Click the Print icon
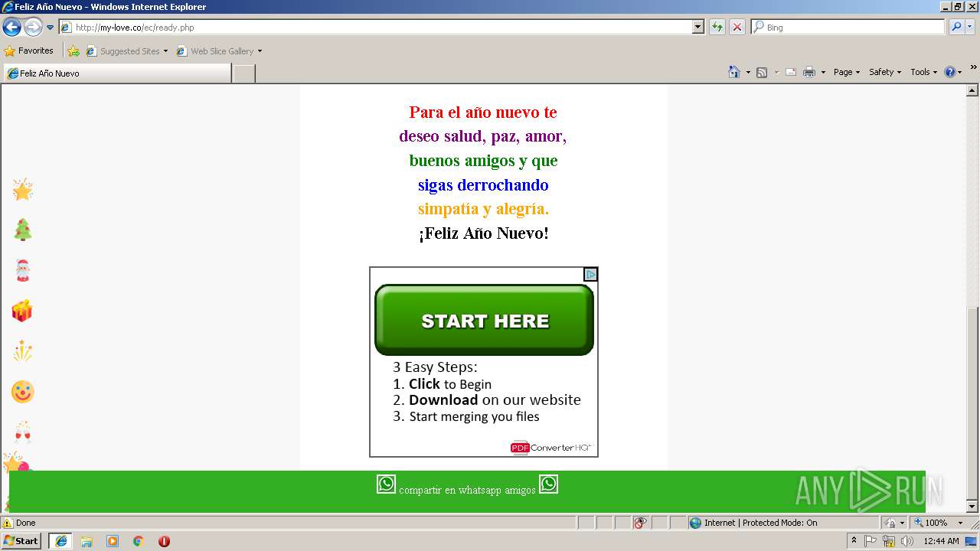This screenshot has width=980, height=551. [x=809, y=72]
